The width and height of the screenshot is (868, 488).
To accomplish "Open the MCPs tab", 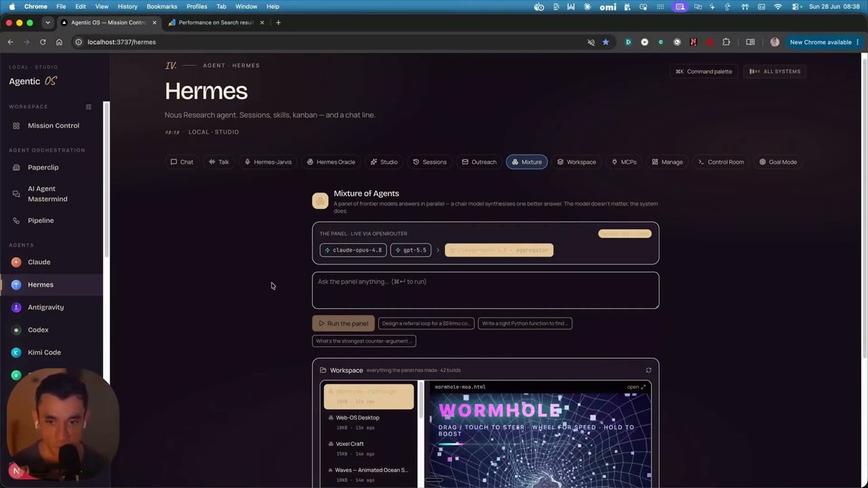I will 624,162.
